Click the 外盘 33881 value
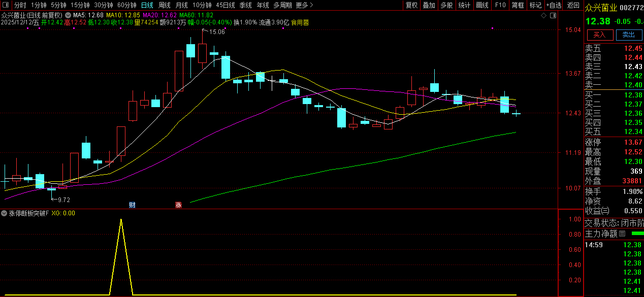The height and width of the screenshot is (297, 644). tap(631, 181)
